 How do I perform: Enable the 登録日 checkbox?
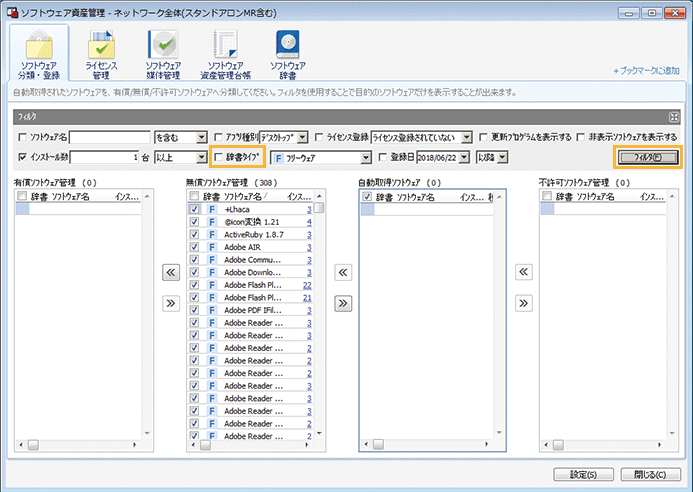click(x=383, y=157)
